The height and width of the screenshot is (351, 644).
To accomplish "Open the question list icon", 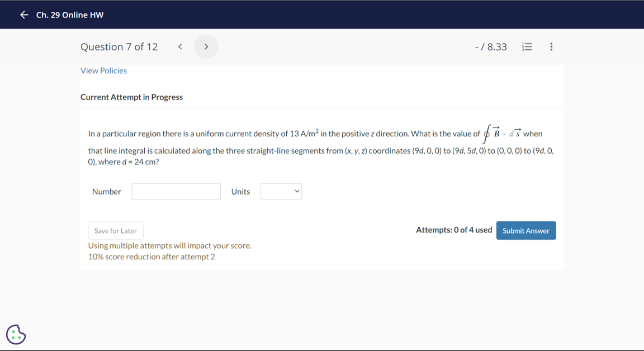I will click(527, 47).
